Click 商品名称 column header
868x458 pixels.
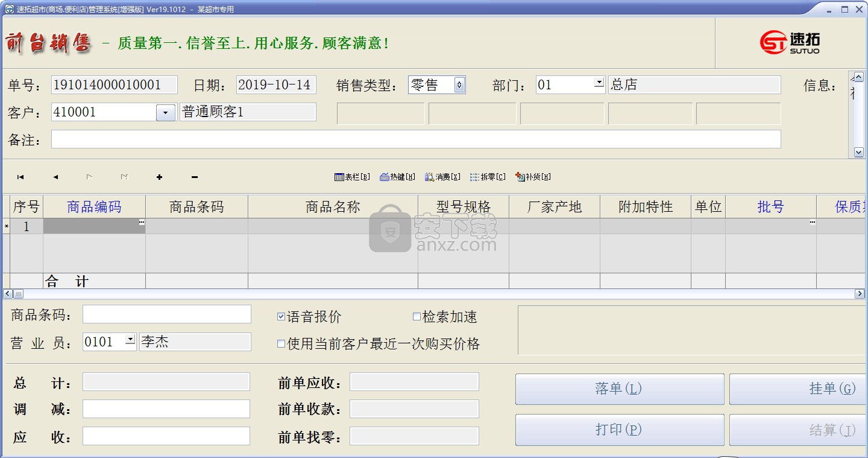coord(333,207)
